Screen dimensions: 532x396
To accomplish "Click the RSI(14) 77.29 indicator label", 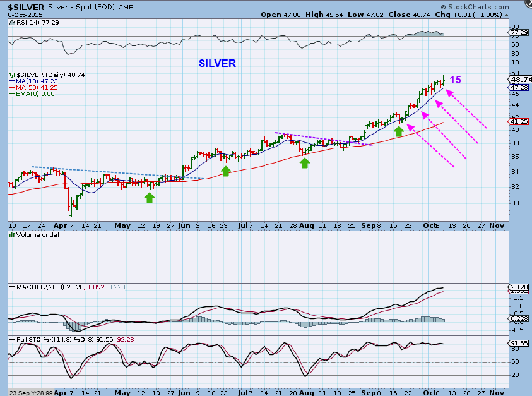I will pyautogui.click(x=32, y=22).
